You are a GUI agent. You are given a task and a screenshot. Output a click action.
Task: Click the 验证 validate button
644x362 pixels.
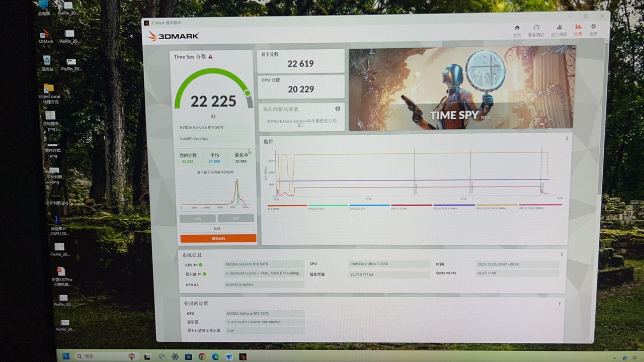tap(217, 229)
